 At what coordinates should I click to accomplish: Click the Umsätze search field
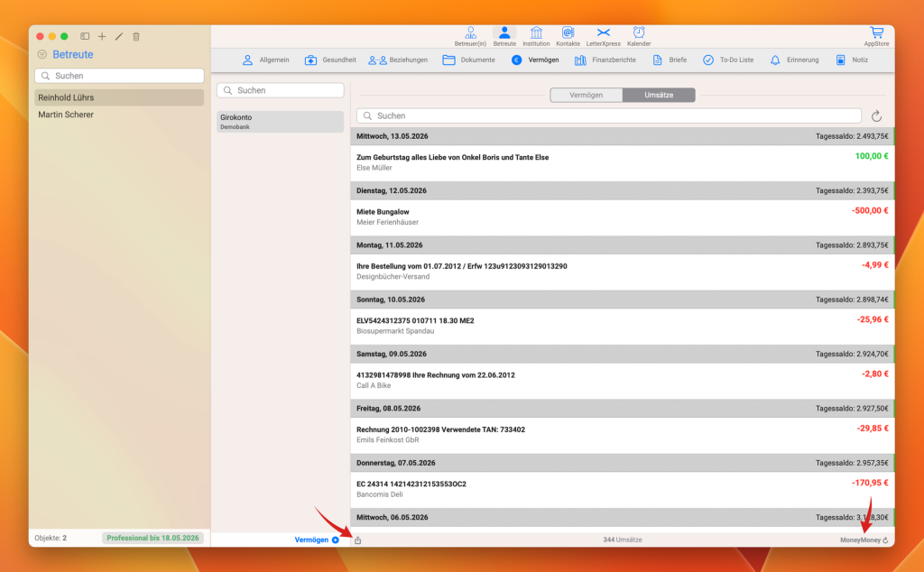[609, 116]
